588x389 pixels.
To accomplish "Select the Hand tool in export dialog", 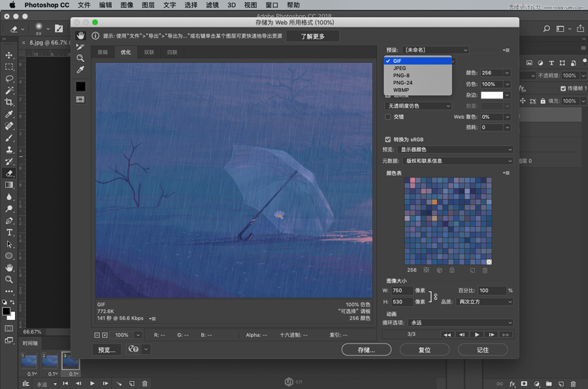I will coord(80,36).
